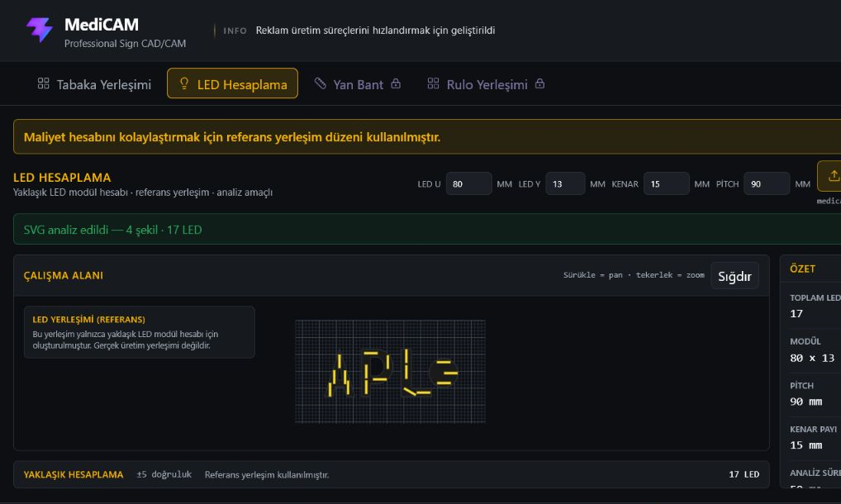Click the YAKLAŞIK HESAPLAMA label
Image resolution: width=841 pixels, height=504 pixels.
pos(74,474)
